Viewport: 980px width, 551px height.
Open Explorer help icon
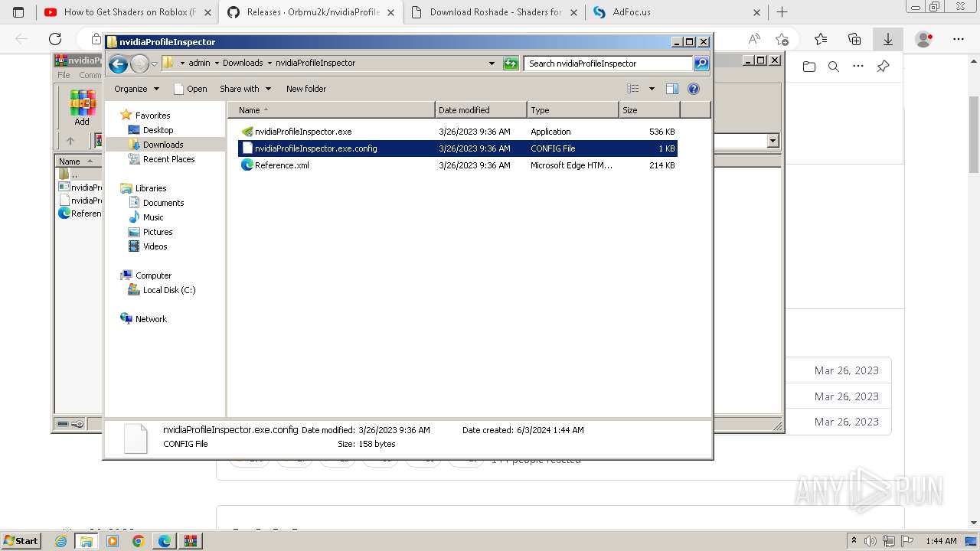coord(694,89)
